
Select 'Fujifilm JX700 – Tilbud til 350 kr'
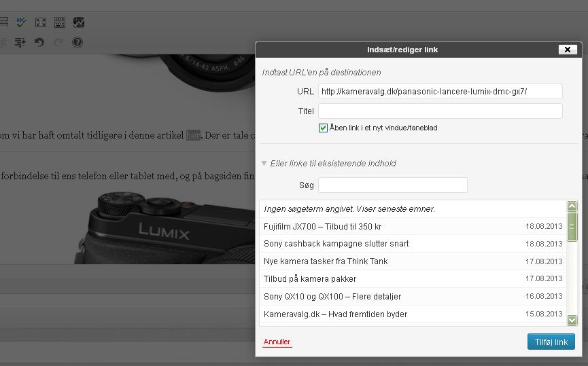323,226
